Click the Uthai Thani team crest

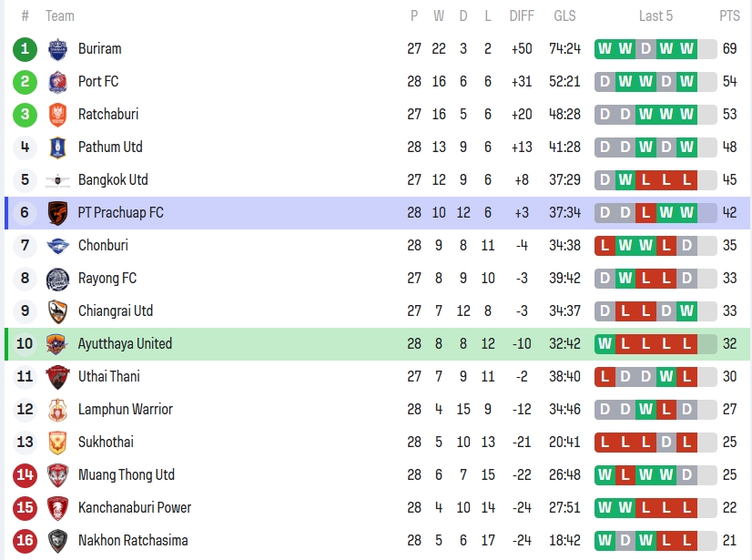[57, 377]
